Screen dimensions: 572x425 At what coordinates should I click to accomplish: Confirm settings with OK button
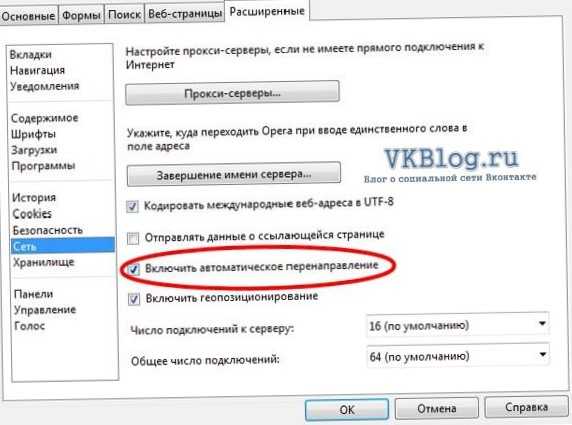click(347, 409)
